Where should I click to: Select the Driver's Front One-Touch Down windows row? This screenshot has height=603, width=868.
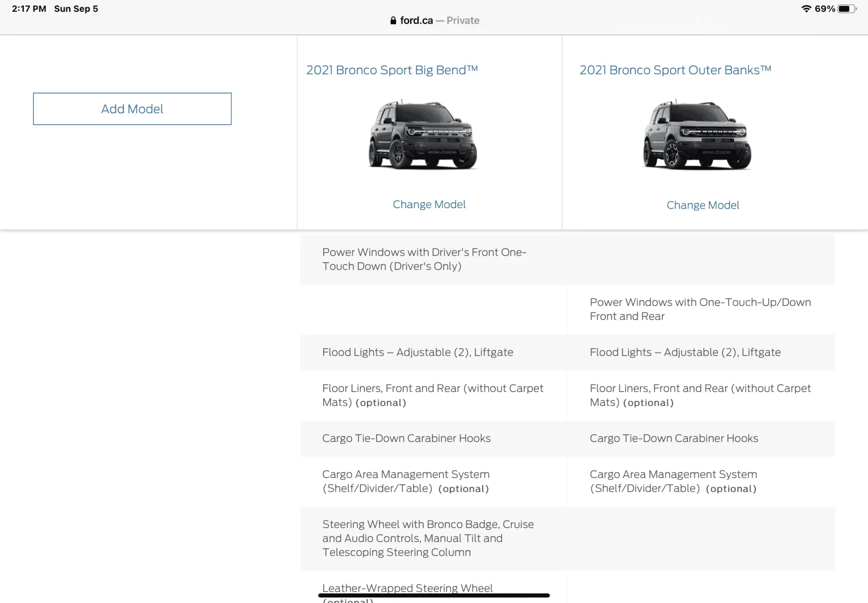tap(424, 259)
